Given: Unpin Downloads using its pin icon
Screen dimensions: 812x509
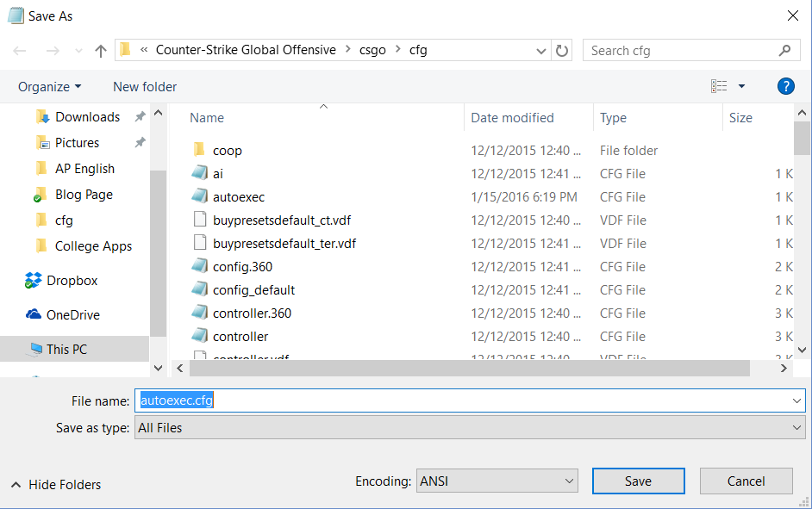Looking at the screenshot, I should [x=140, y=117].
